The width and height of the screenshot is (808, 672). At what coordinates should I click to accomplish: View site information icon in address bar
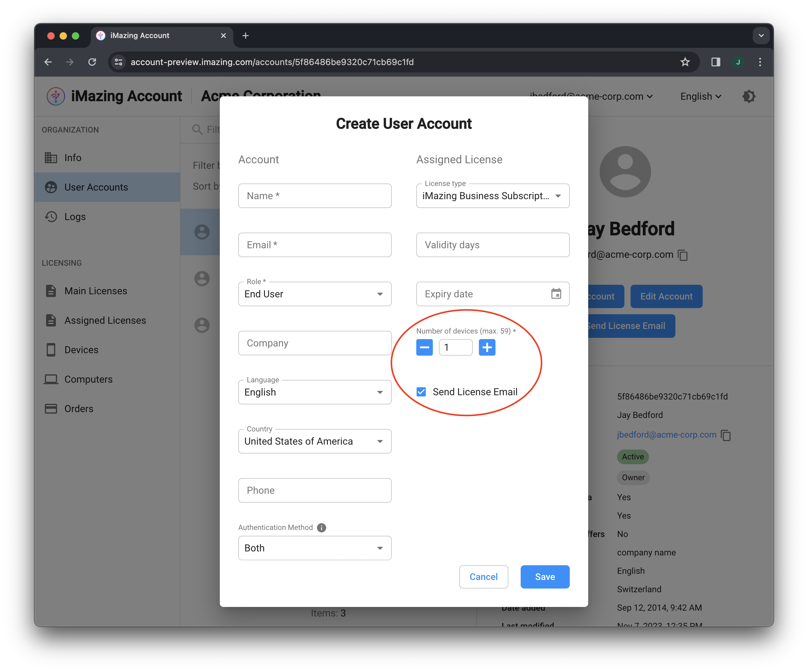(x=118, y=62)
